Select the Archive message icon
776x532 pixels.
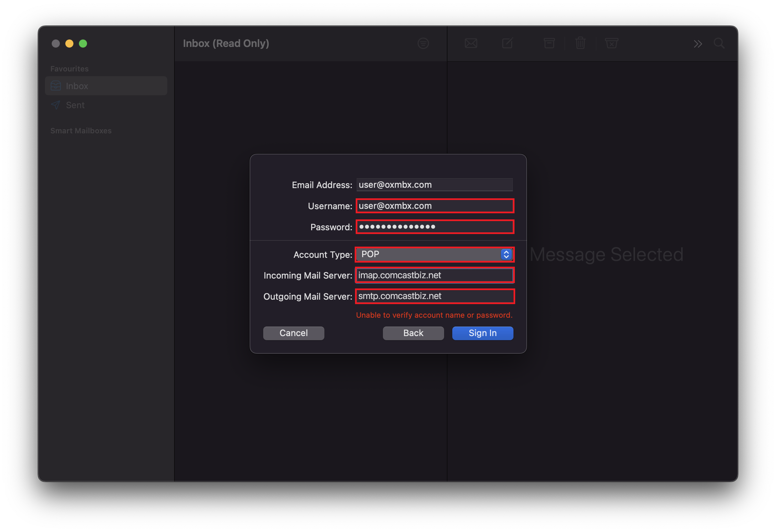click(x=549, y=43)
